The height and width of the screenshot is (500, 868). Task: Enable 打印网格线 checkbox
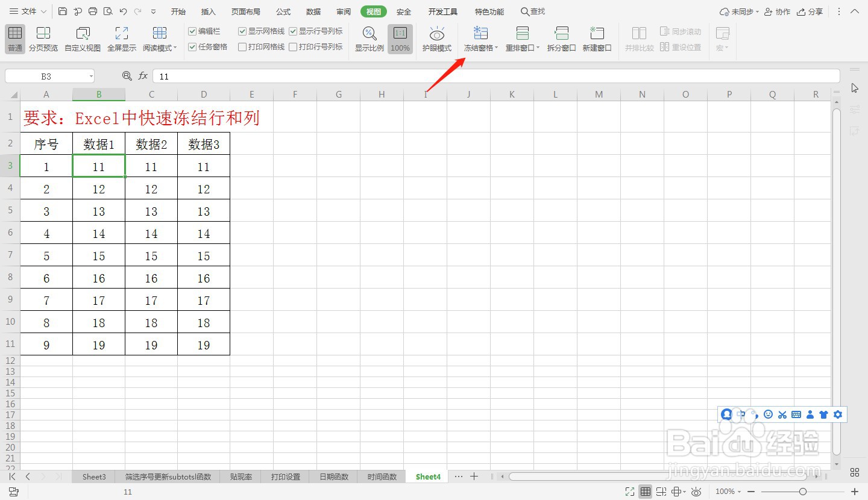click(242, 47)
